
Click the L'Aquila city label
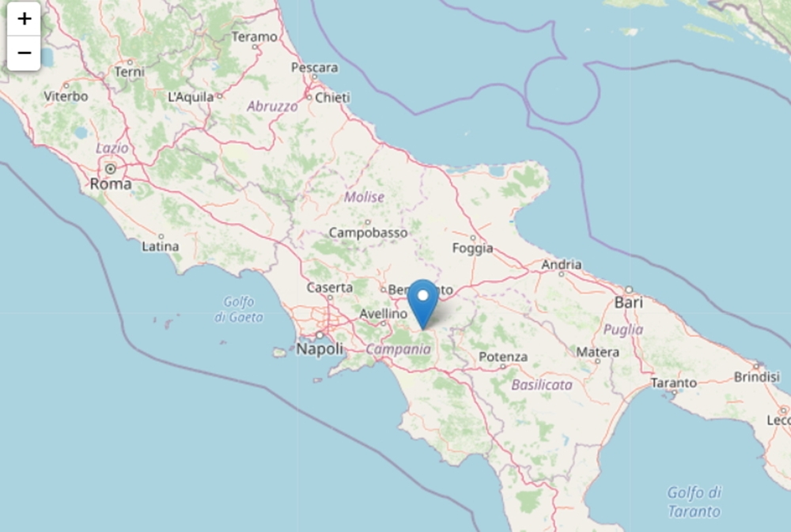tap(191, 97)
